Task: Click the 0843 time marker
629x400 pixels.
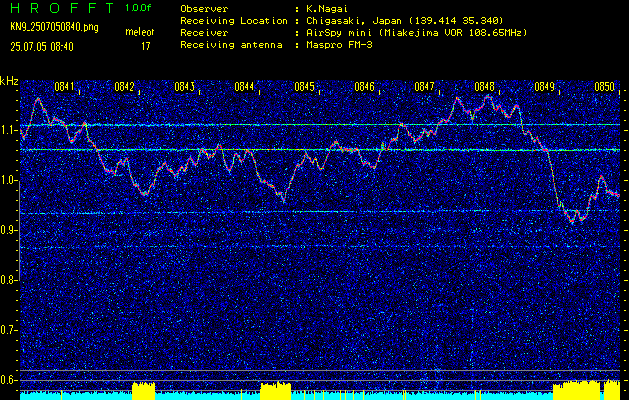Action: point(184,87)
